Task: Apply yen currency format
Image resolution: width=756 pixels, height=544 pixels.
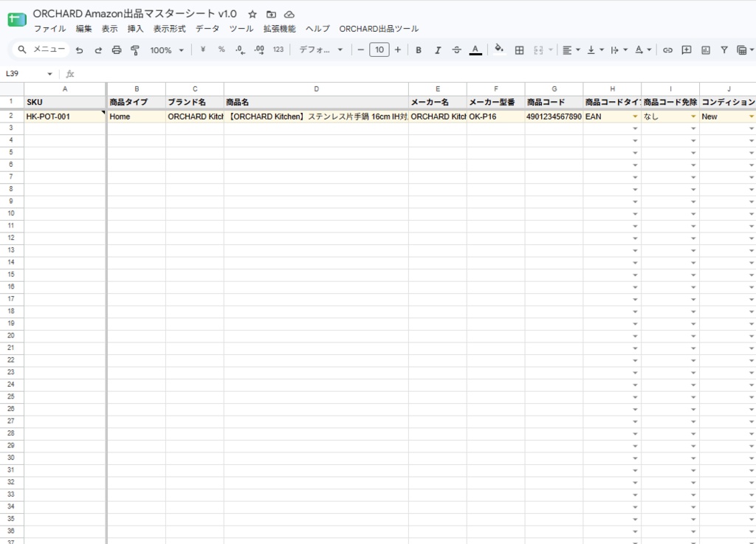Action: point(203,49)
